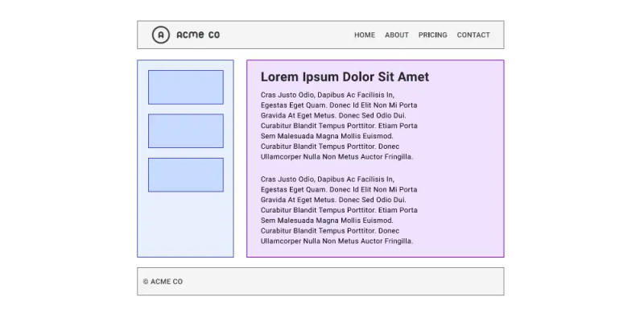Open the HOME nav item
The height and width of the screenshot is (322, 644).
[365, 35]
